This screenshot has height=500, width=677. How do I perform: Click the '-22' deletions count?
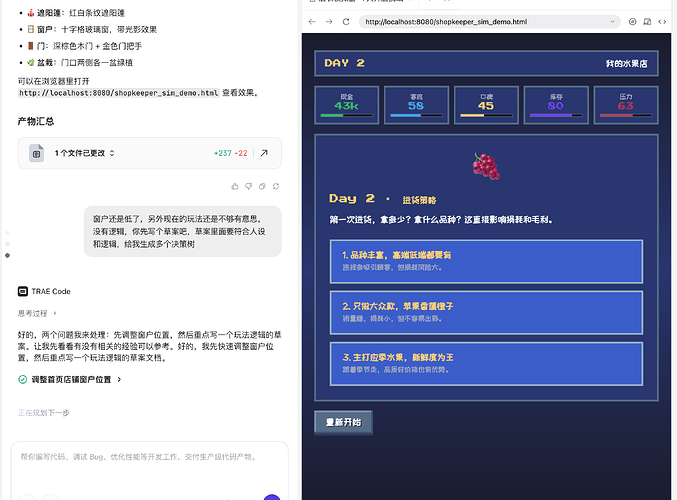coord(240,153)
